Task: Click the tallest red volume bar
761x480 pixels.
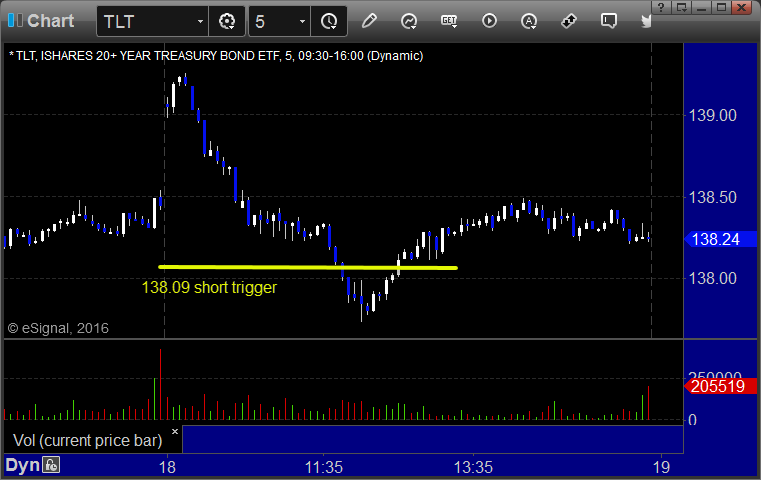Action: click(160, 384)
